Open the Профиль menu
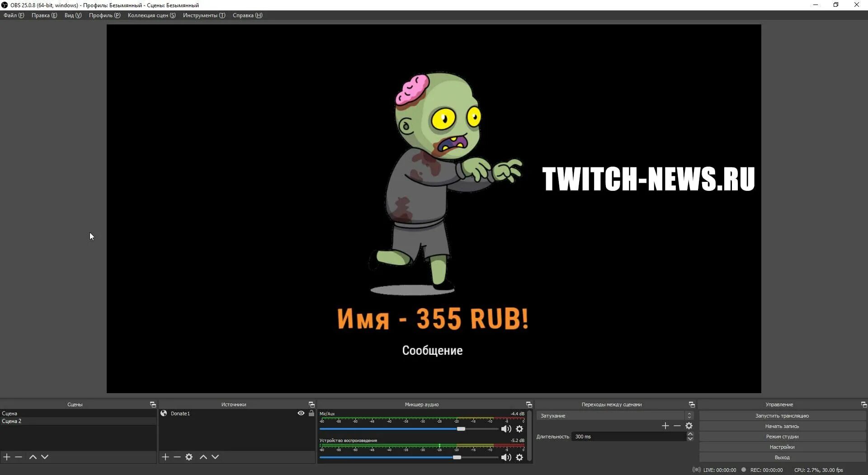The image size is (868, 475). click(105, 15)
